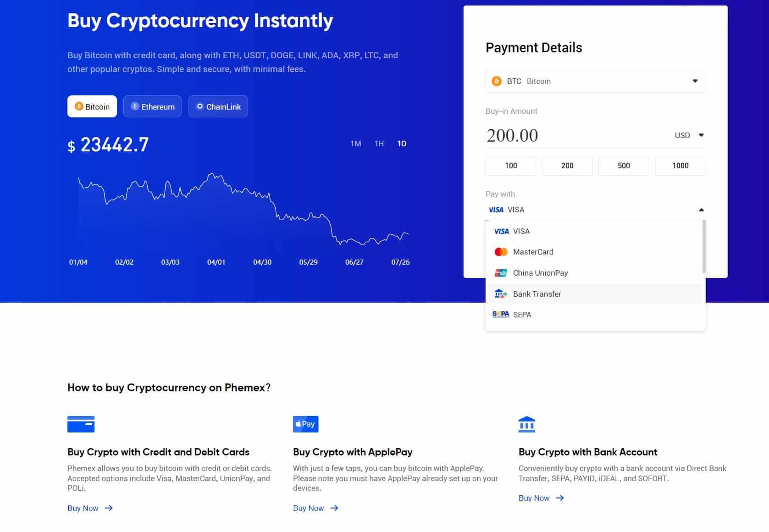Open the USD currency selector
The width and height of the screenshot is (769, 532).
pyautogui.click(x=689, y=135)
